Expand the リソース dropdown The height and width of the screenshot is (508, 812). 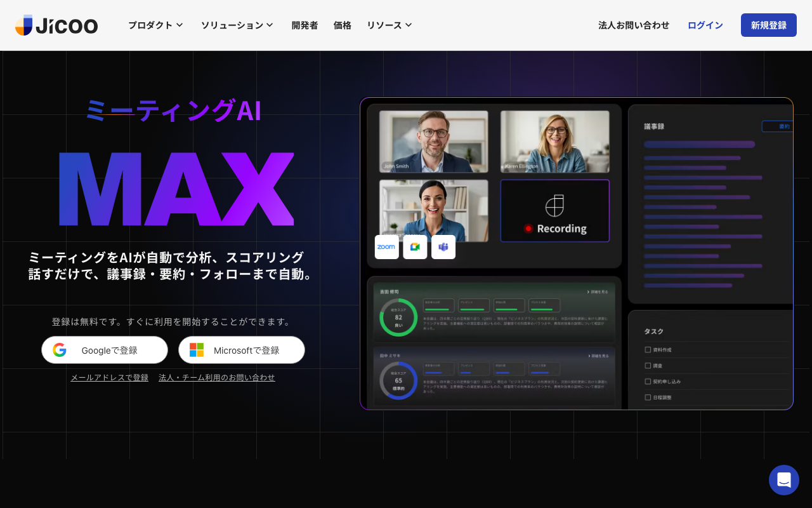coord(390,25)
